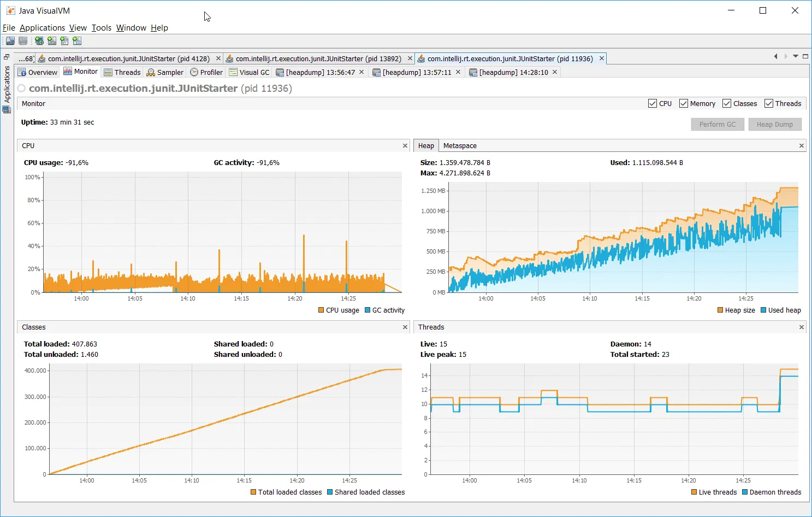812x517 pixels.
Task: Close the Heap graph panel
Action: (802, 146)
